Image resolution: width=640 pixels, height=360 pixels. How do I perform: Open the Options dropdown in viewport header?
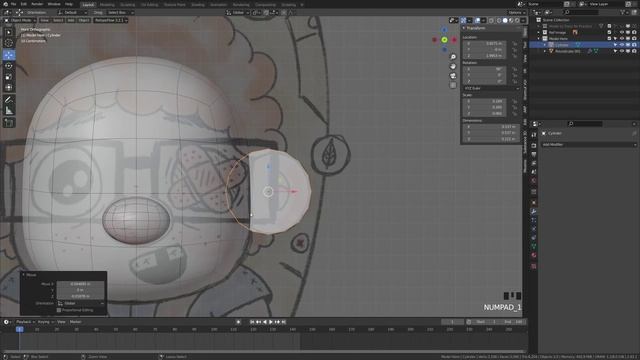[x=517, y=12]
